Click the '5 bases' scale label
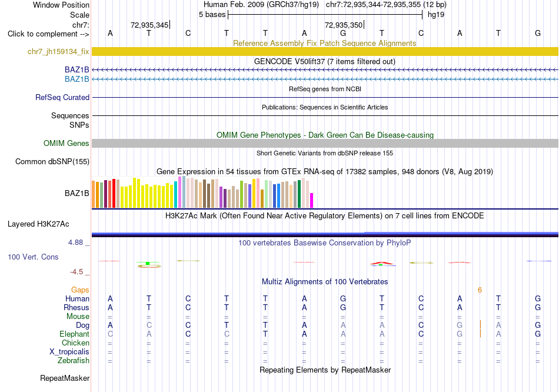Screen dimensions: 559x392 212,15
